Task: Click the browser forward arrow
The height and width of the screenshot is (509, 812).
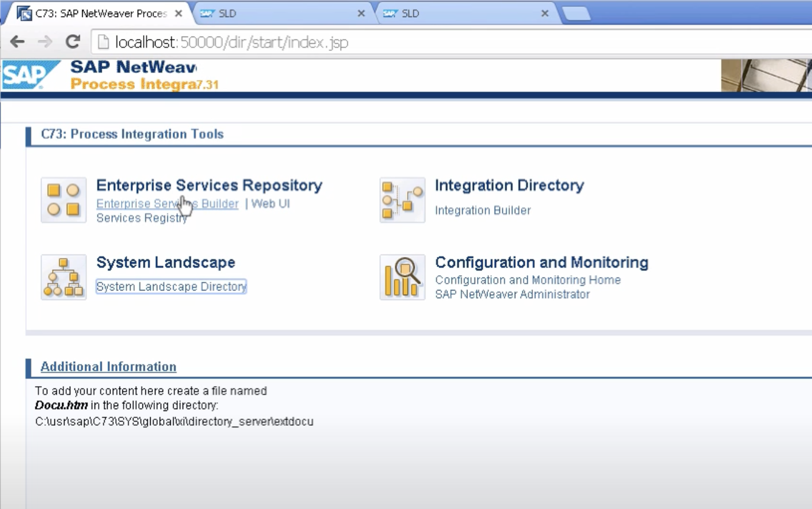Action: pyautogui.click(x=45, y=42)
